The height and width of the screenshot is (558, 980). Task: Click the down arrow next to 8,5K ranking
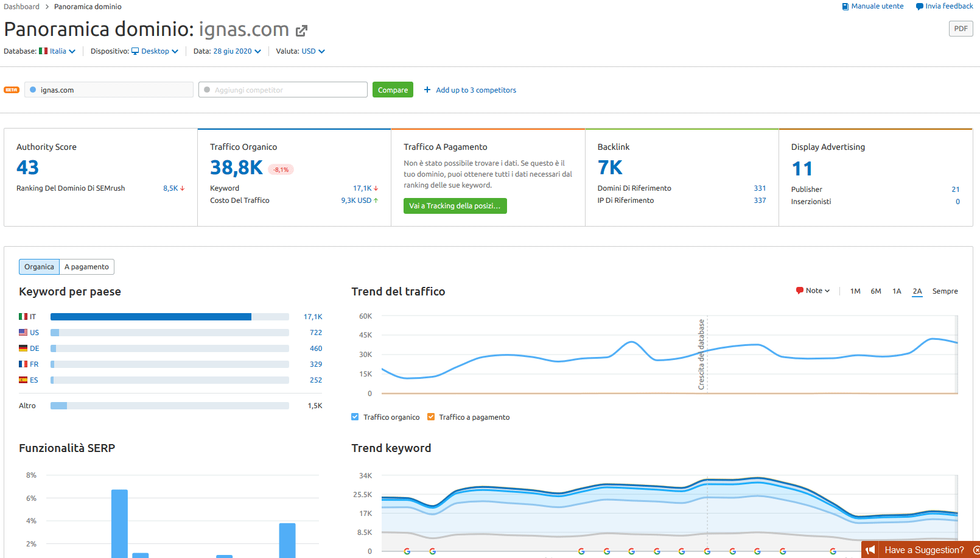[x=182, y=189]
